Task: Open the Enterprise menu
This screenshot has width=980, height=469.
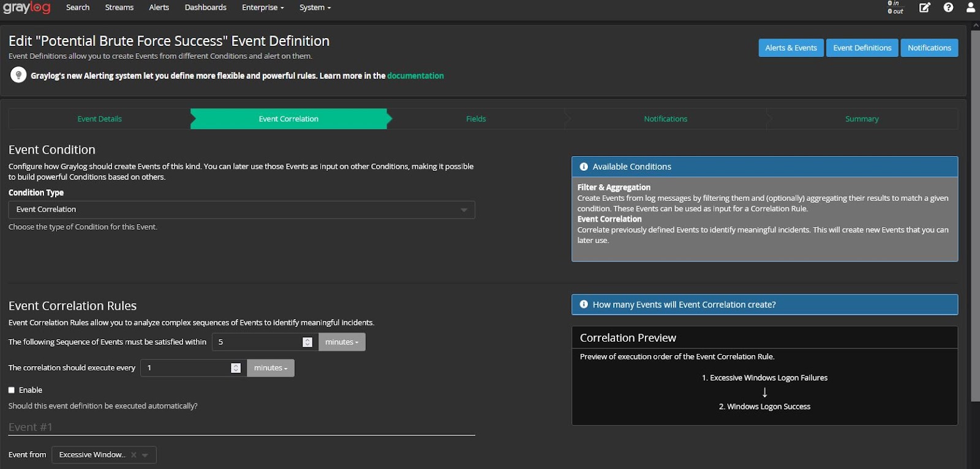Action: click(x=263, y=7)
